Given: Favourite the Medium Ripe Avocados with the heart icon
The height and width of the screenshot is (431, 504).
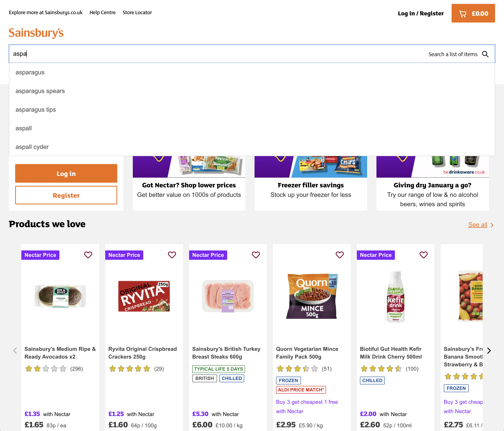Looking at the screenshot, I should (x=88, y=255).
